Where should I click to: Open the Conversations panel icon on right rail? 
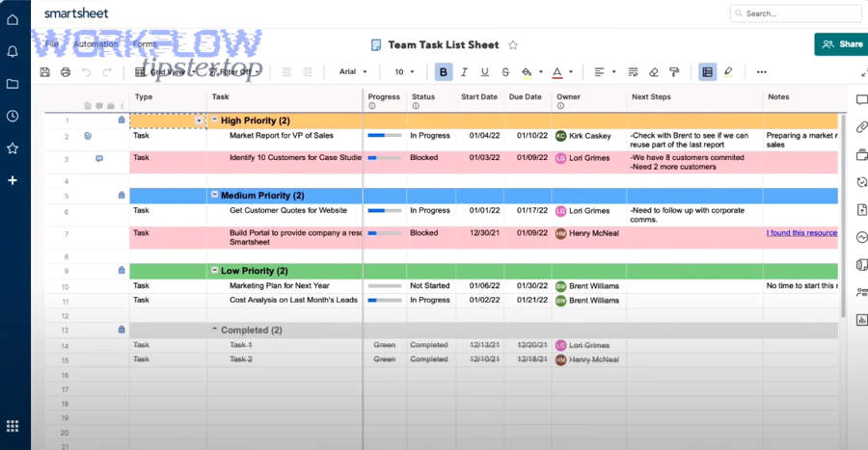861,99
